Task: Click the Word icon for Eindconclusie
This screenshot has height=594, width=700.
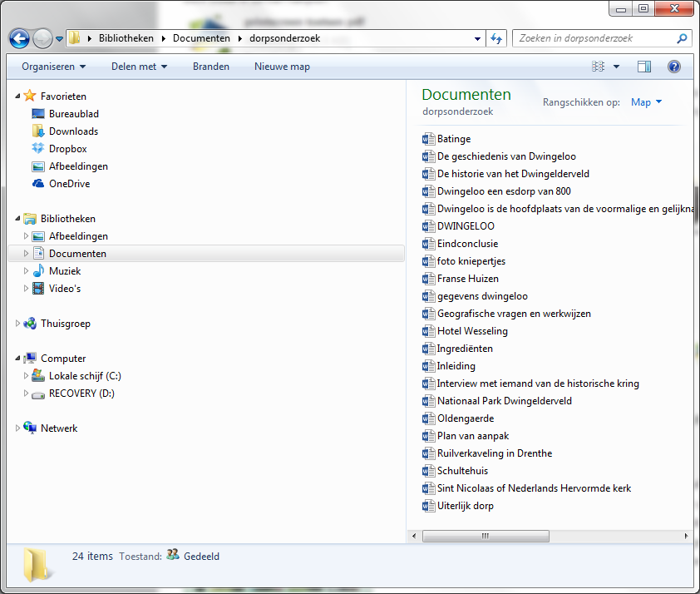Action: [429, 244]
